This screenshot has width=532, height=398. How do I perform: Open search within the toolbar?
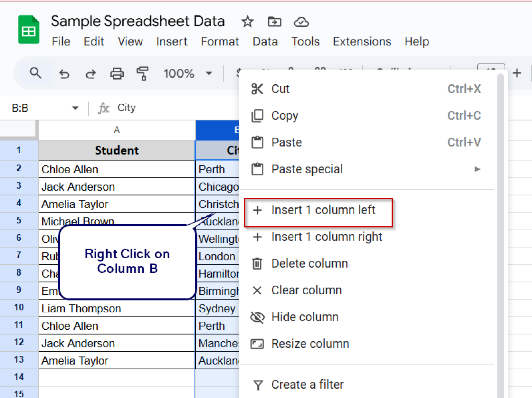point(36,73)
